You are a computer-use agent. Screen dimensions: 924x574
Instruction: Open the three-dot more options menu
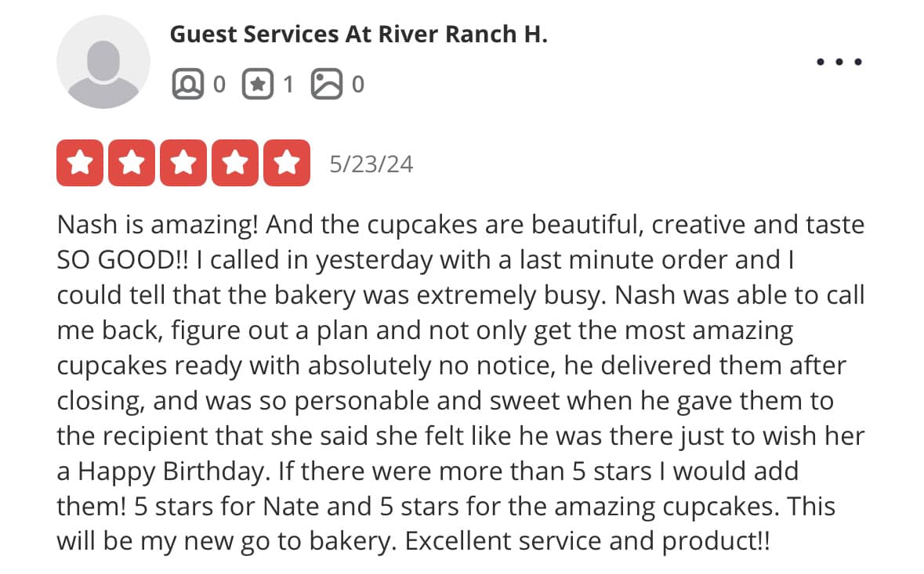point(839,62)
